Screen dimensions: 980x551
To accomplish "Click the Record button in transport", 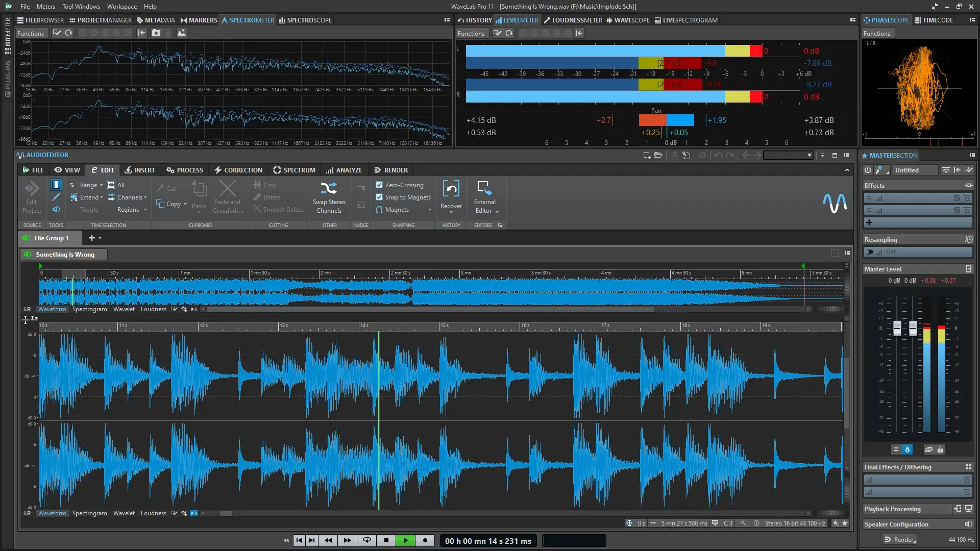I will [x=425, y=540].
